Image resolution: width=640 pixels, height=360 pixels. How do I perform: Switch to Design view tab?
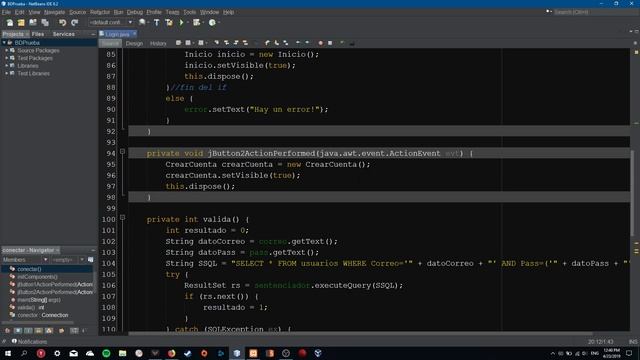coord(134,43)
